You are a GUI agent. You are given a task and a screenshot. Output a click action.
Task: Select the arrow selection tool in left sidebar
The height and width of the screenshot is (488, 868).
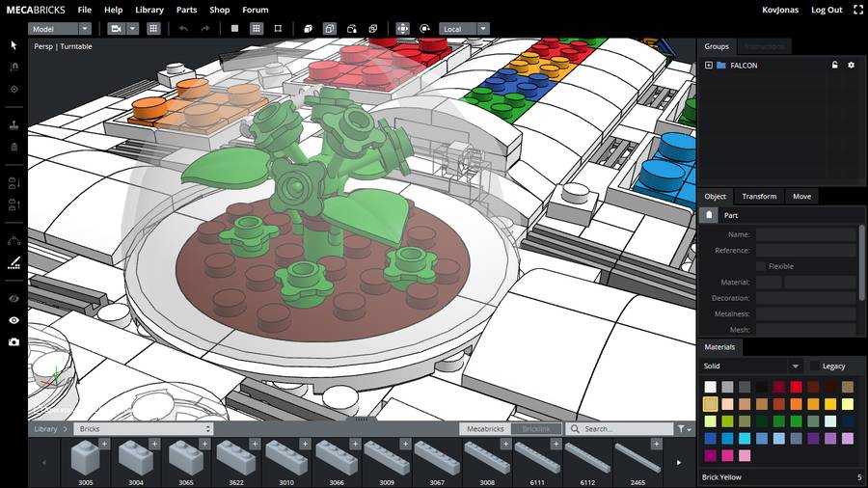[x=14, y=45]
